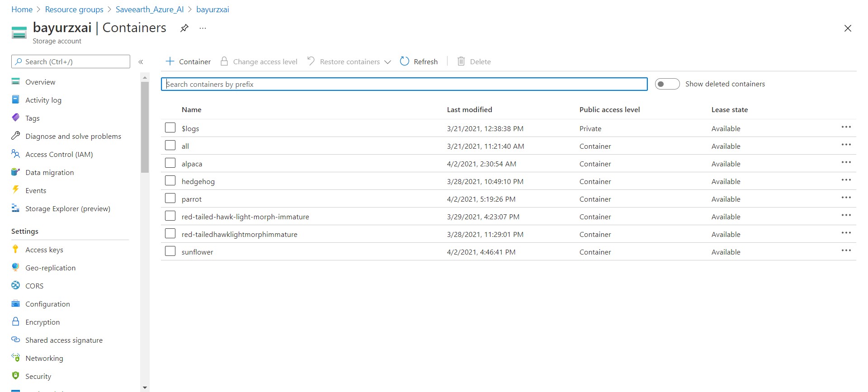Viewport: 868px width, 392px height.
Task: Click the Activity log icon
Action: [16, 99]
